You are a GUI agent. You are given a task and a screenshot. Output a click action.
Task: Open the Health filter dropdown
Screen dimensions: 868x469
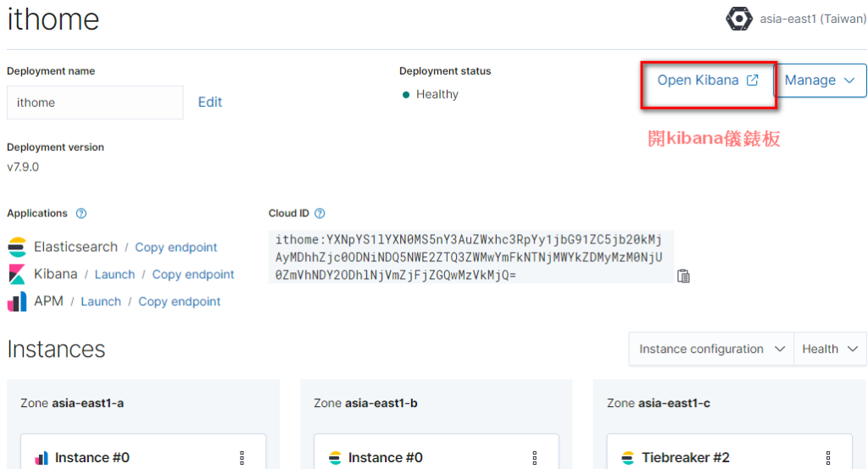(830, 349)
